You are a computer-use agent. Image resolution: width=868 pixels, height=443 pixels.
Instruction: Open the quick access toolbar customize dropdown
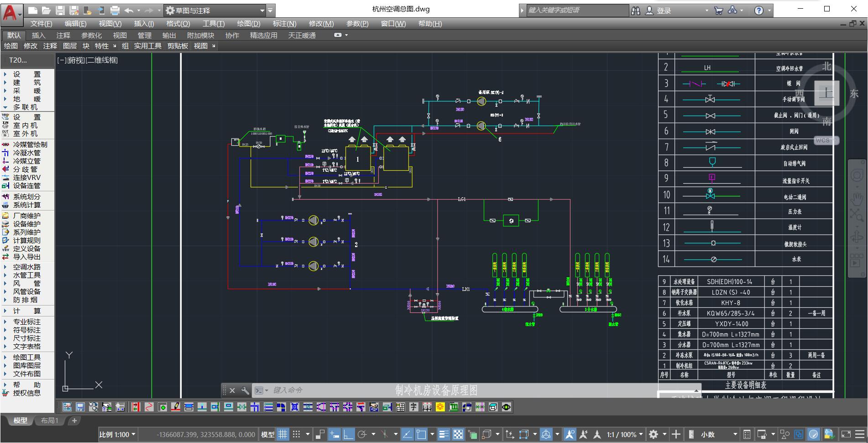pyautogui.click(x=271, y=10)
